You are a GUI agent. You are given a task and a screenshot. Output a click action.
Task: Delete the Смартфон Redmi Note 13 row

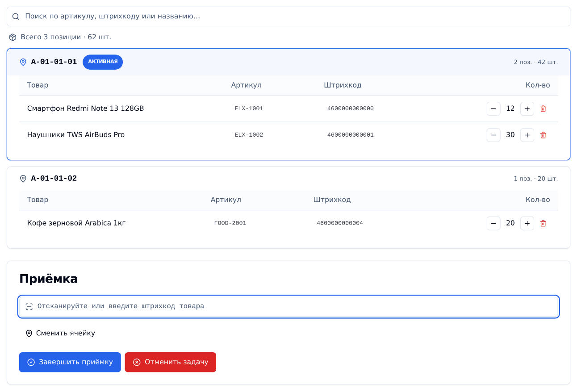pos(543,108)
